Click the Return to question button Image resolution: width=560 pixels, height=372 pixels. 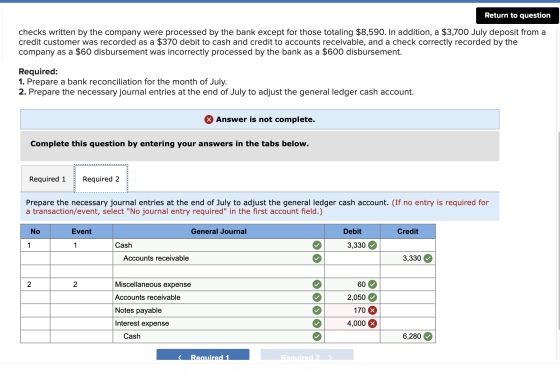pyautogui.click(x=517, y=15)
